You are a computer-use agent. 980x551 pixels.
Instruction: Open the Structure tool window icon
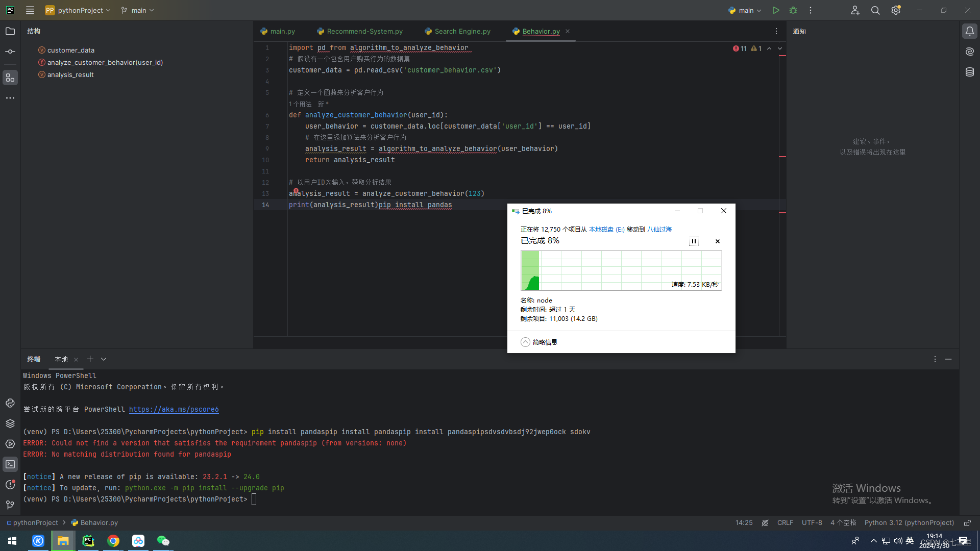(x=10, y=78)
